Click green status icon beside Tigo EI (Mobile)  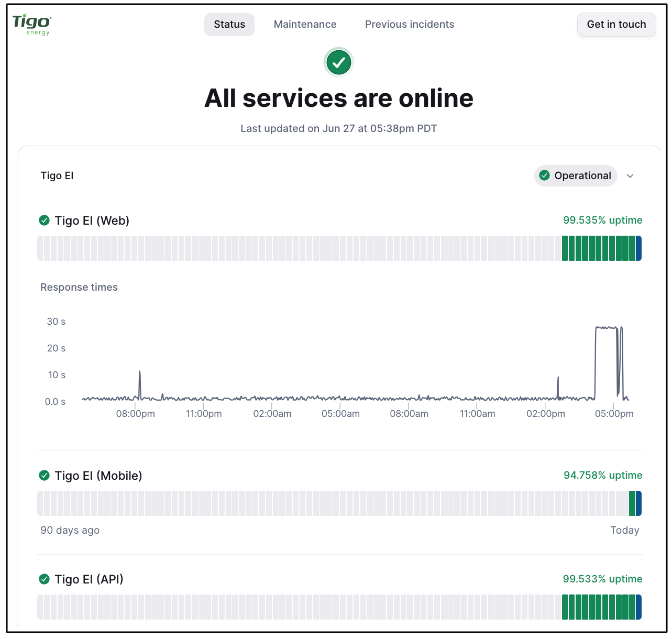click(x=45, y=476)
